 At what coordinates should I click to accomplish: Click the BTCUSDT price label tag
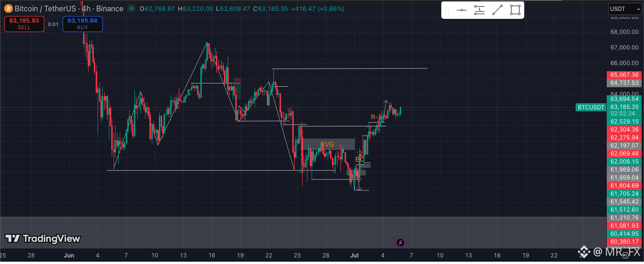click(x=591, y=107)
